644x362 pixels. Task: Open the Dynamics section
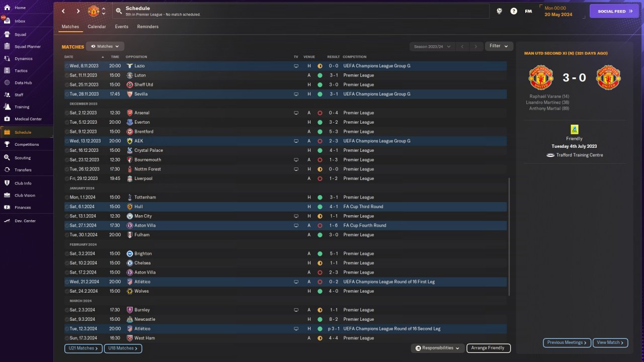click(23, 59)
